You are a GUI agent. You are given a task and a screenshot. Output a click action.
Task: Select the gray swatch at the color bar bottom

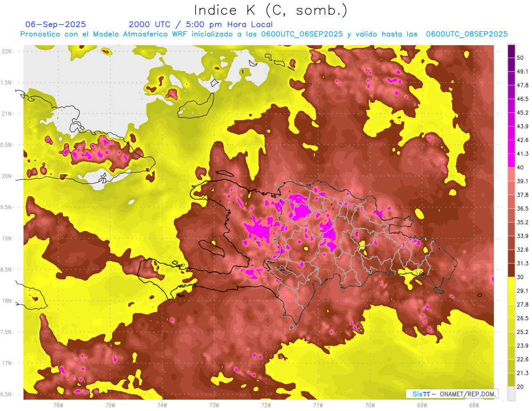click(x=512, y=393)
